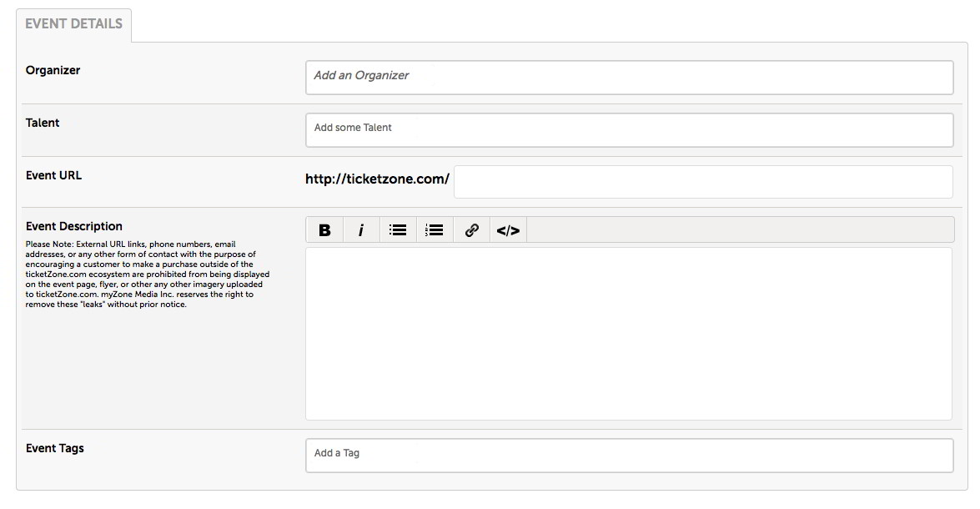The height and width of the screenshot is (509, 980).
Task: Insert a numbered list in description
Action: point(435,230)
